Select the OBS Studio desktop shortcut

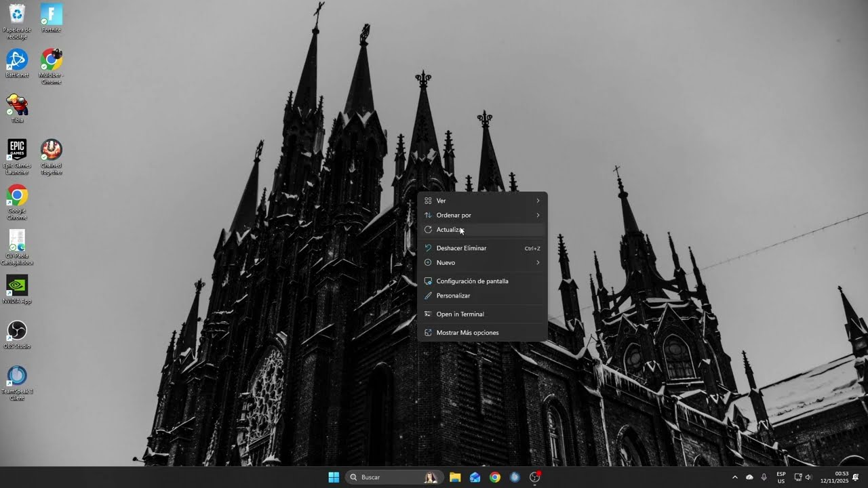(x=17, y=335)
